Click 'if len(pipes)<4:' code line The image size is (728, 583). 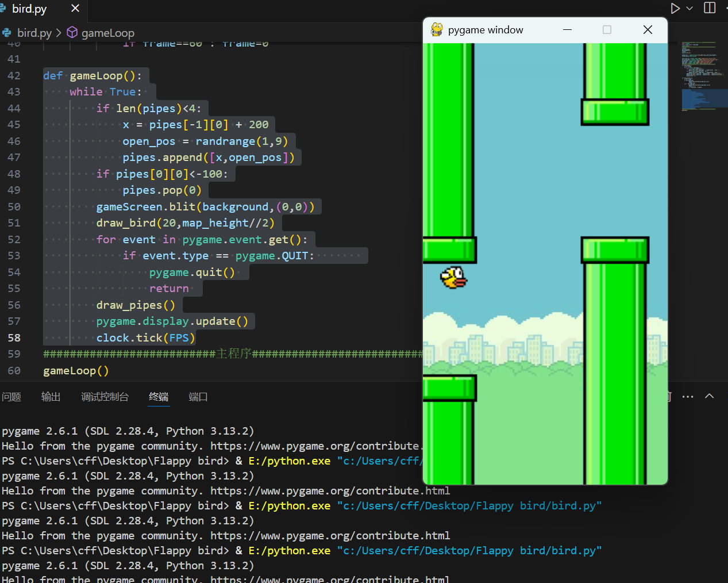(149, 108)
